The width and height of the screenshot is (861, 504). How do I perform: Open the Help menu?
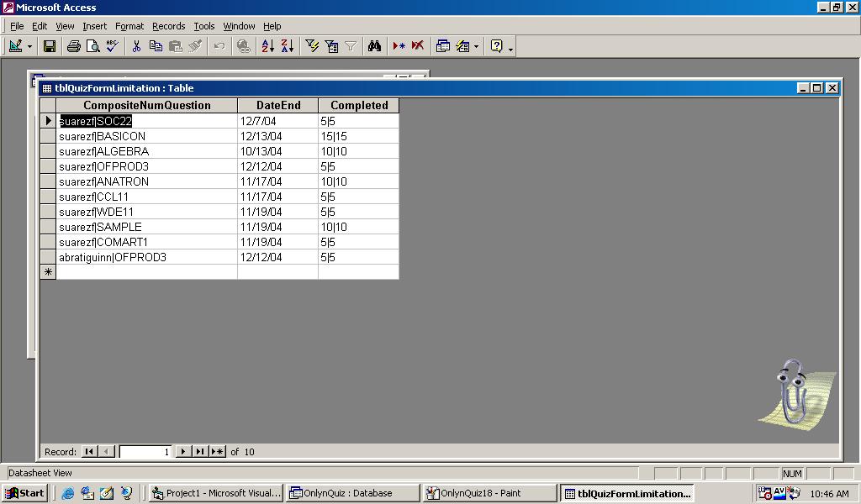pyautogui.click(x=272, y=26)
